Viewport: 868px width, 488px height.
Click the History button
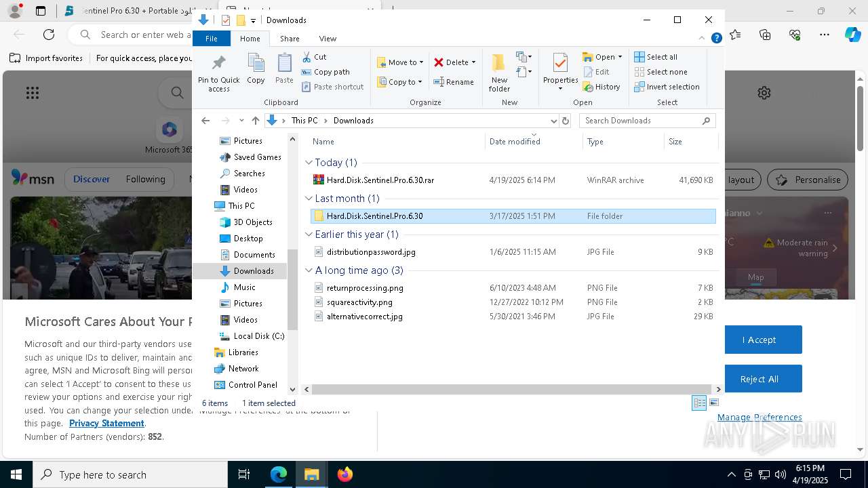(x=601, y=87)
